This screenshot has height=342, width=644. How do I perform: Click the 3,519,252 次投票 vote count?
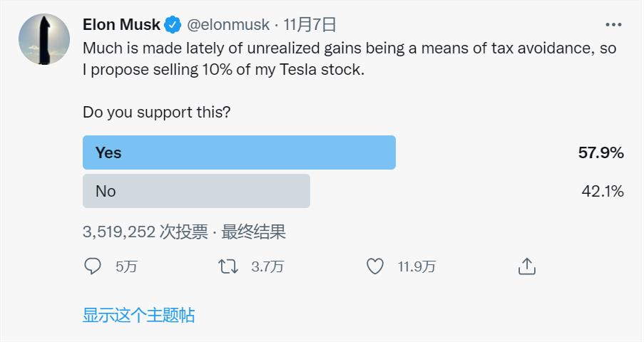tap(145, 232)
